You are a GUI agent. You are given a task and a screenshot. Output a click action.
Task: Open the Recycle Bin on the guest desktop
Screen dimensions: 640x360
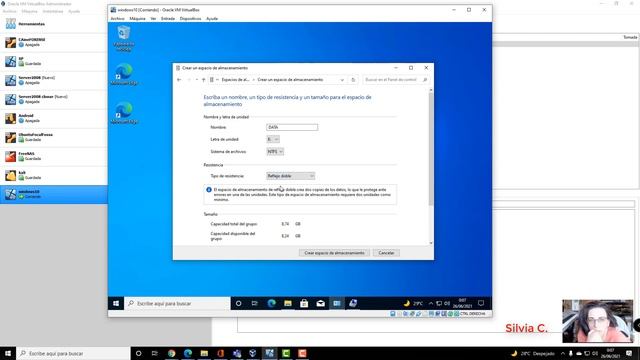[x=124, y=38]
